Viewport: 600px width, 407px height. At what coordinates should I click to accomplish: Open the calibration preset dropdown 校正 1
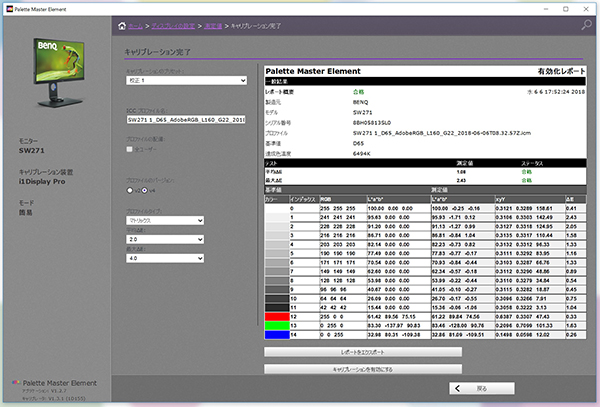[186, 81]
